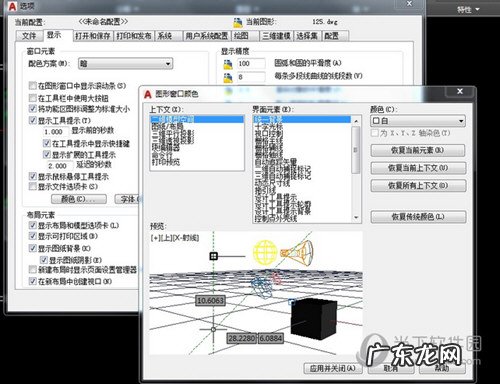
Task: Click restore classic colors button
Action: point(418,217)
